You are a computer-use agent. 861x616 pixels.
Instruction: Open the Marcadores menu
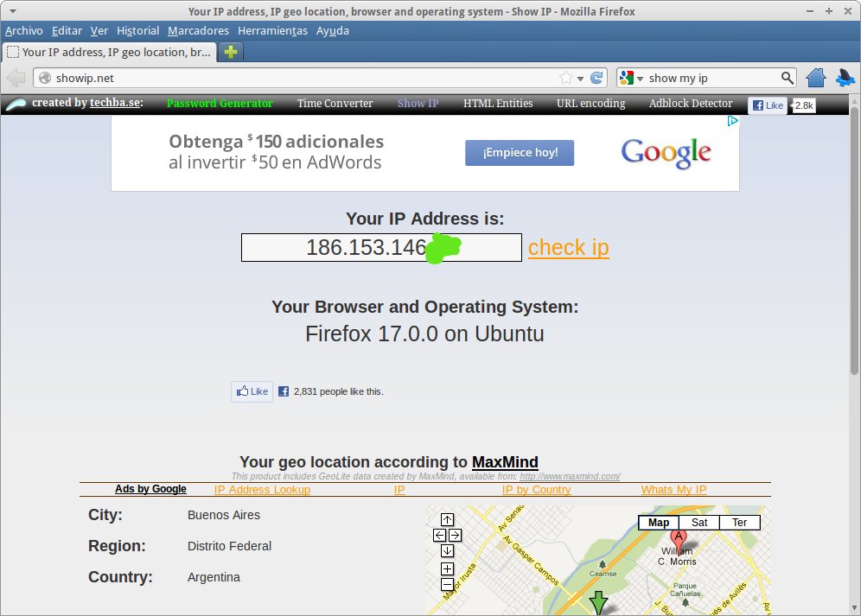(x=198, y=31)
